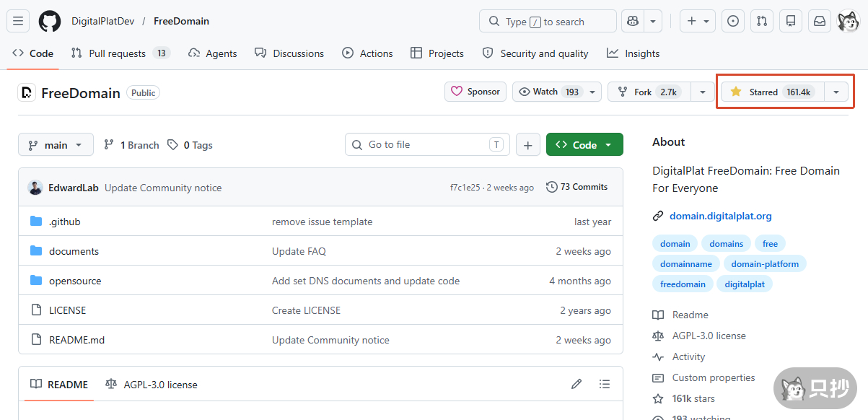Open Security and quality tab
This screenshot has height=420, width=868.
535,53
